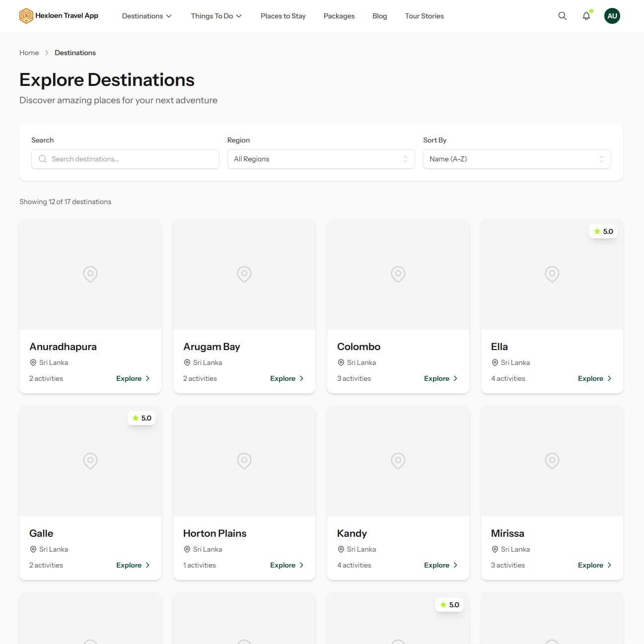Screen dimensions: 644x644
Task: Open the AU user avatar menu
Action: coord(612,15)
